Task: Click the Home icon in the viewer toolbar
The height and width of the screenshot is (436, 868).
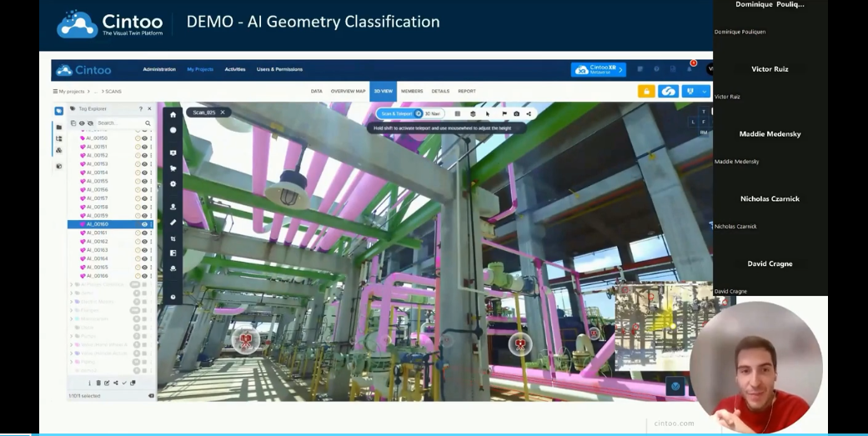Action: pos(173,115)
